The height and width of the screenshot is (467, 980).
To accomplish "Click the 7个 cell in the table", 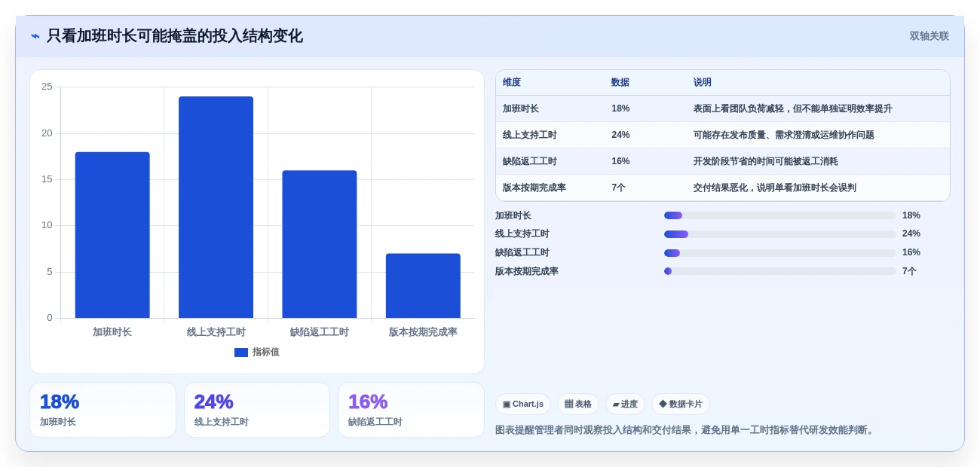I will 618,188.
